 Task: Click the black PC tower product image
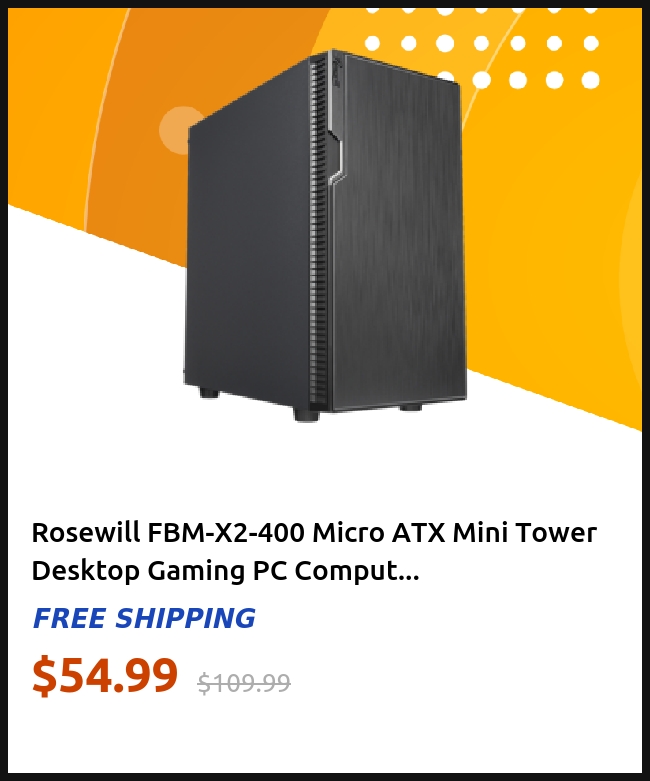tap(325, 235)
